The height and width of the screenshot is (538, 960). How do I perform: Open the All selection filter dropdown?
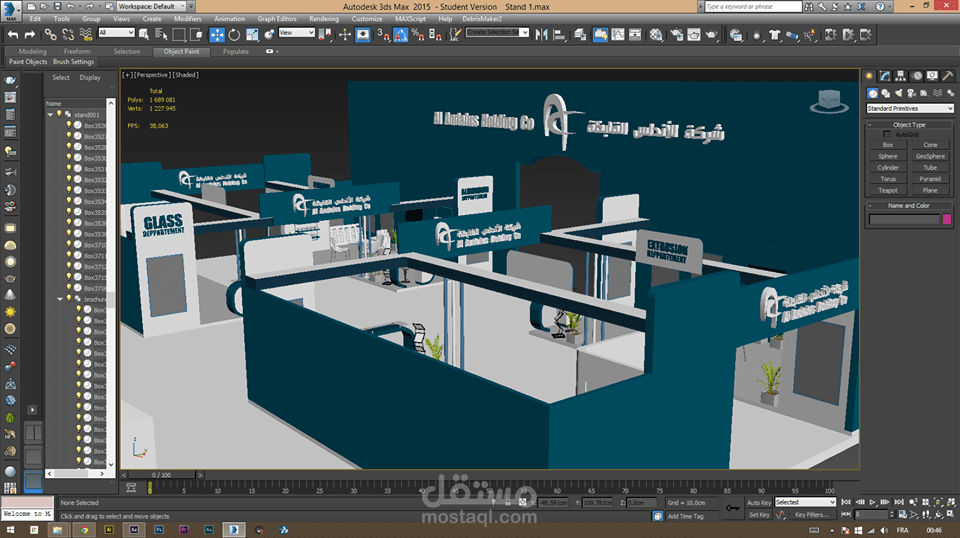116,32
